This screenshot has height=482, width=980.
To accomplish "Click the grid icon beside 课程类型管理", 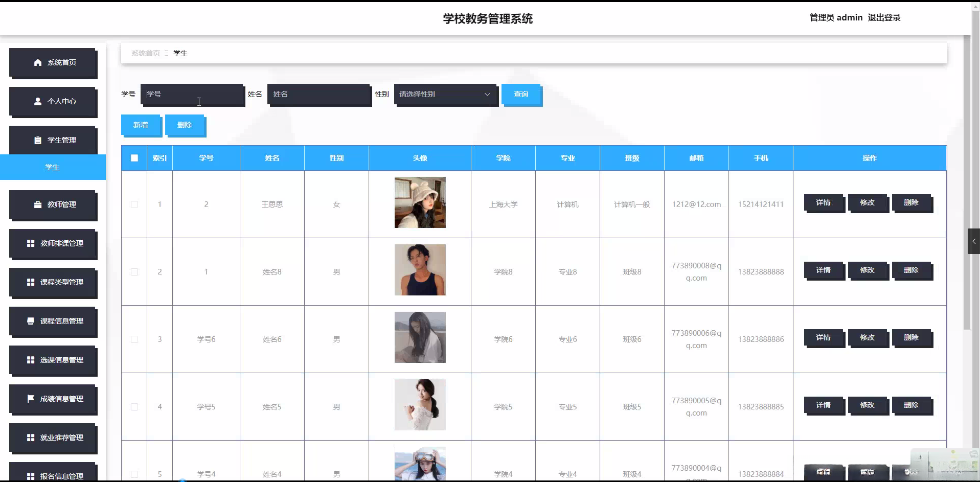I will coord(31,282).
